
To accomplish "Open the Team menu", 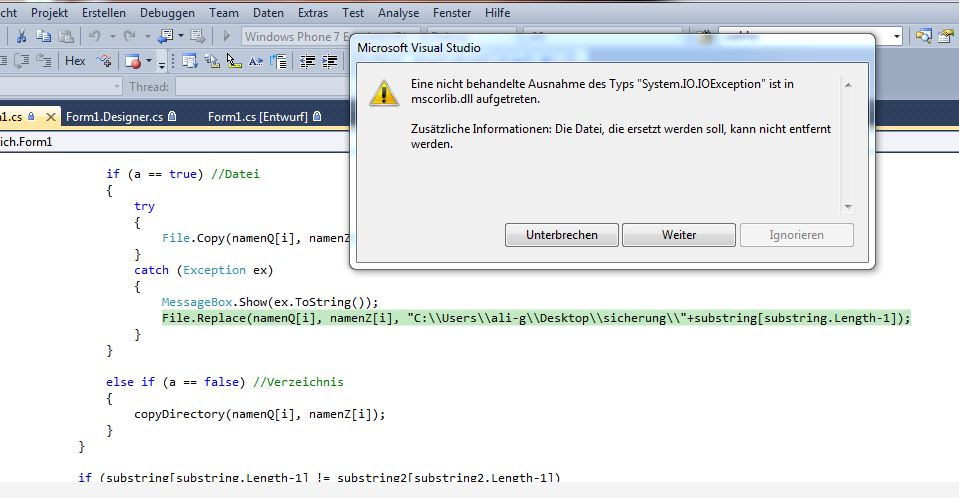I will coord(224,13).
